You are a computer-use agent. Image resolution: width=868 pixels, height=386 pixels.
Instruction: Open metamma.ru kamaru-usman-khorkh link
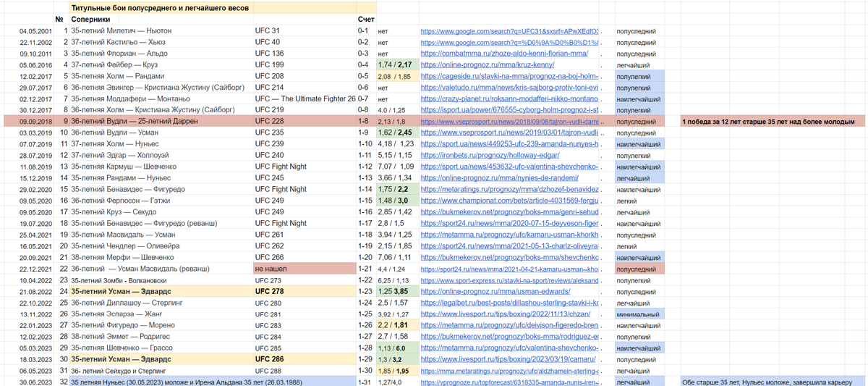[509, 234]
